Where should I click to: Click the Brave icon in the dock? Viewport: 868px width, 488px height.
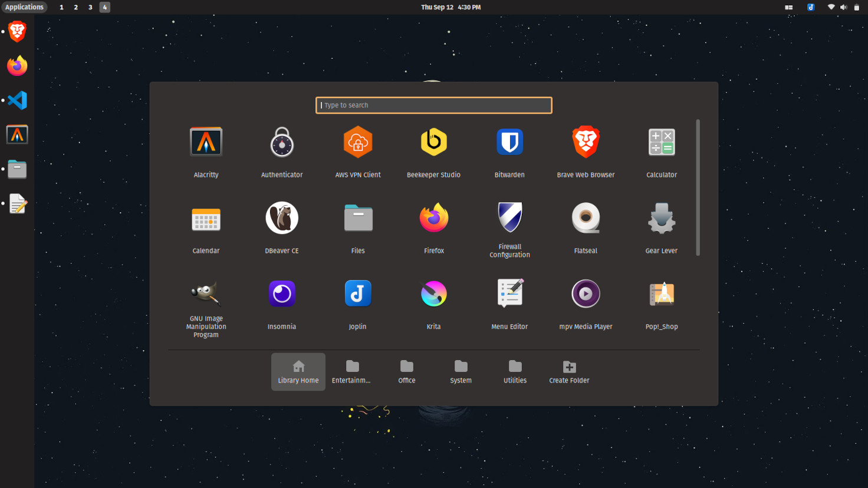17,32
